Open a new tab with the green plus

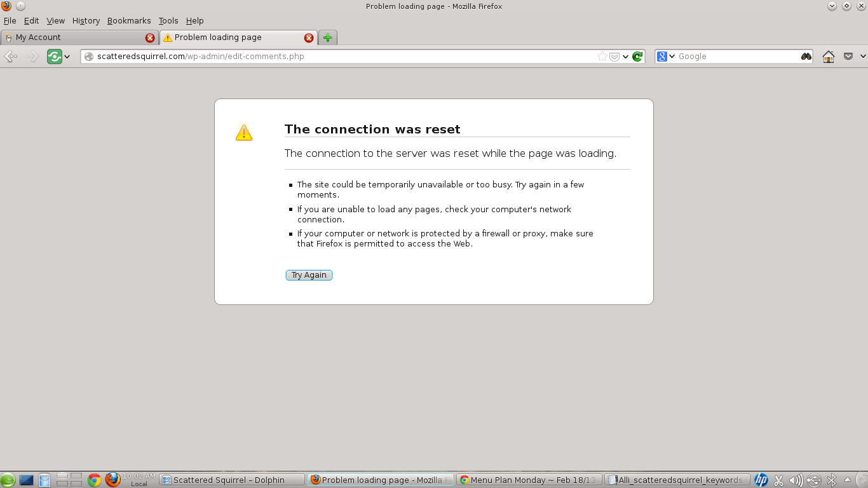tap(327, 37)
